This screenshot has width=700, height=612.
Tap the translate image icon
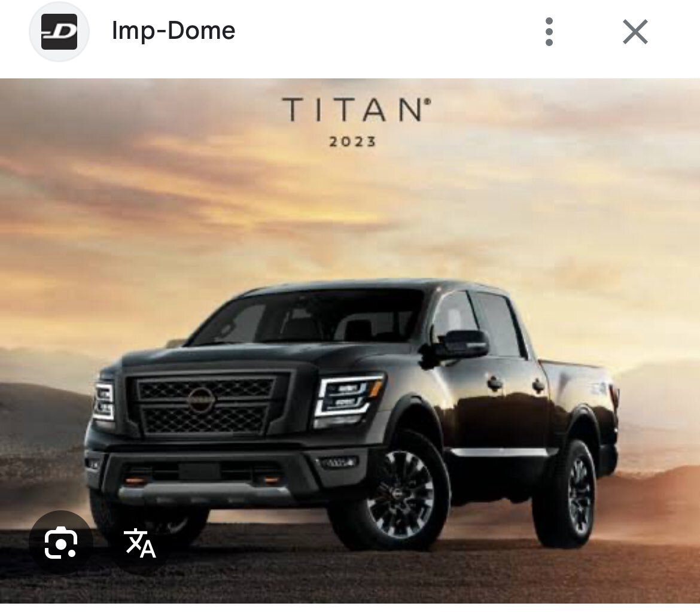point(140,543)
